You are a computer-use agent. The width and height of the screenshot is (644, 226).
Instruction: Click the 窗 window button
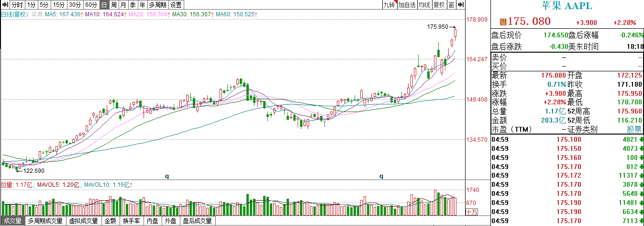point(452,5)
